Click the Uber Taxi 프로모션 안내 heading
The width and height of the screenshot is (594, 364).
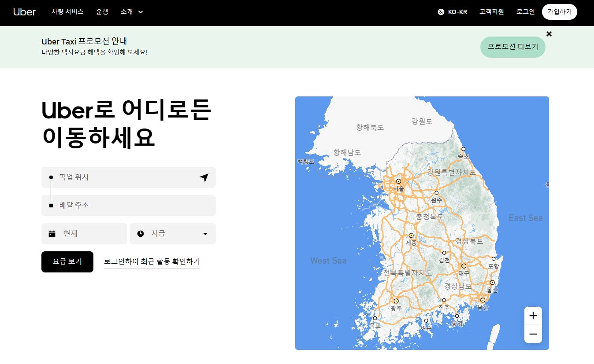84,42
